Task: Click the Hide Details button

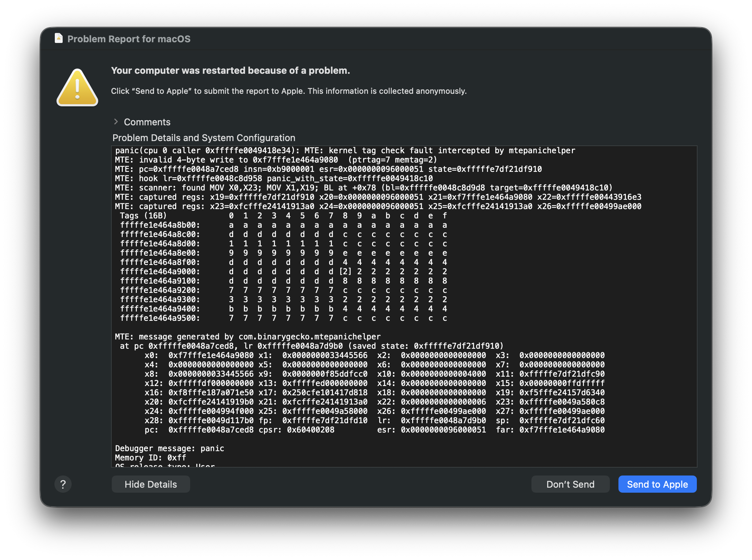Action: pyautogui.click(x=151, y=484)
